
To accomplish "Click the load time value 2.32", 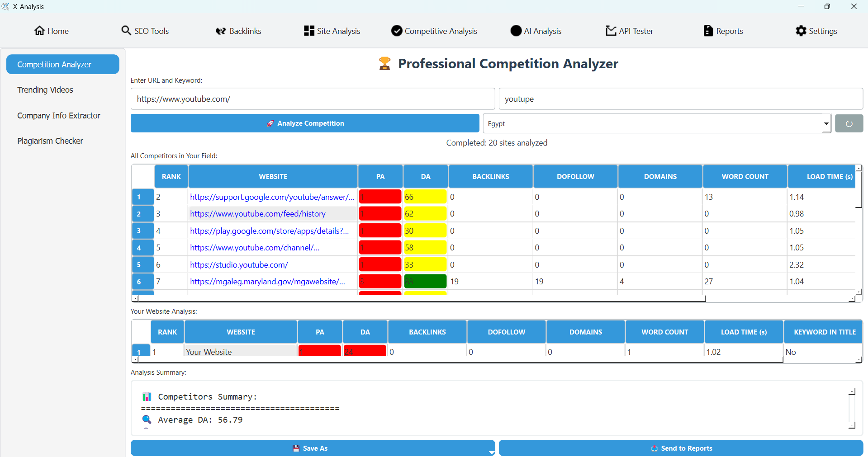I will click(797, 265).
